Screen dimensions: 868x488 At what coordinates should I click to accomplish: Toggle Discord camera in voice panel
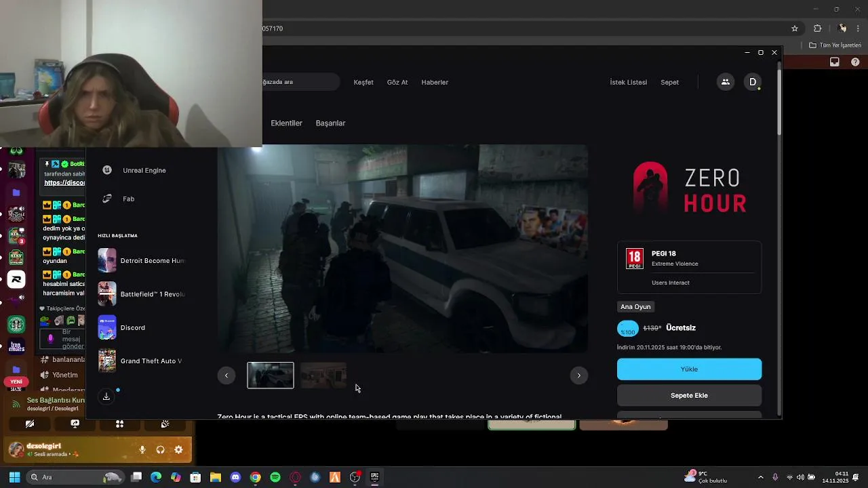click(30, 424)
